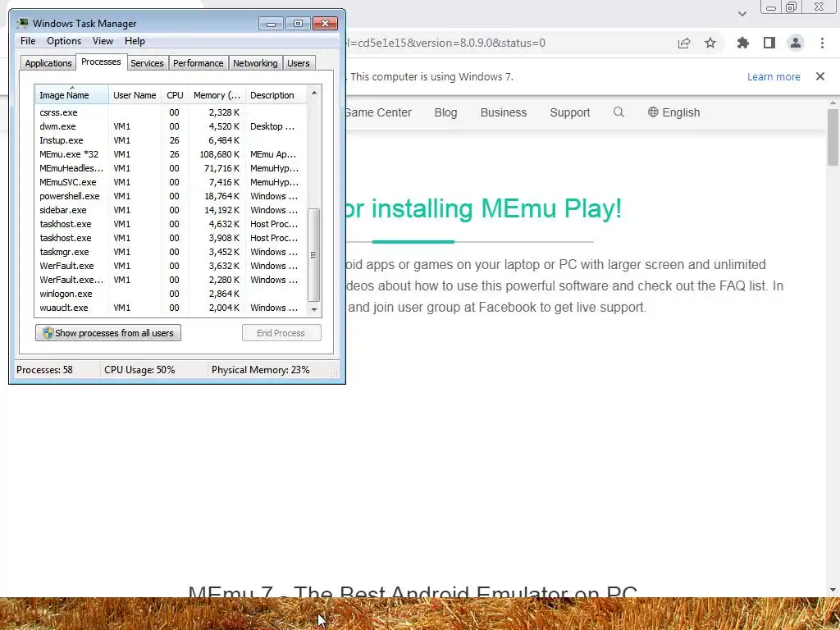Select the MEmuSVC.exe process
This screenshot has height=630, width=840.
point(171,182)
